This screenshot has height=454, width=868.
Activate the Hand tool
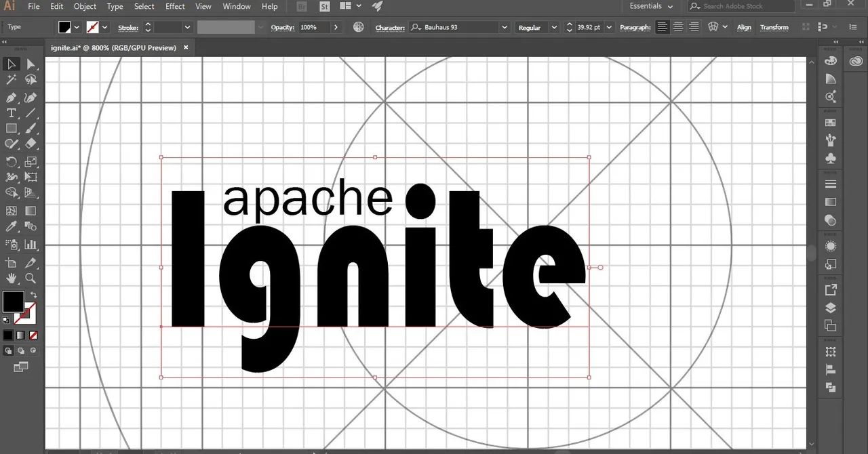12,278
